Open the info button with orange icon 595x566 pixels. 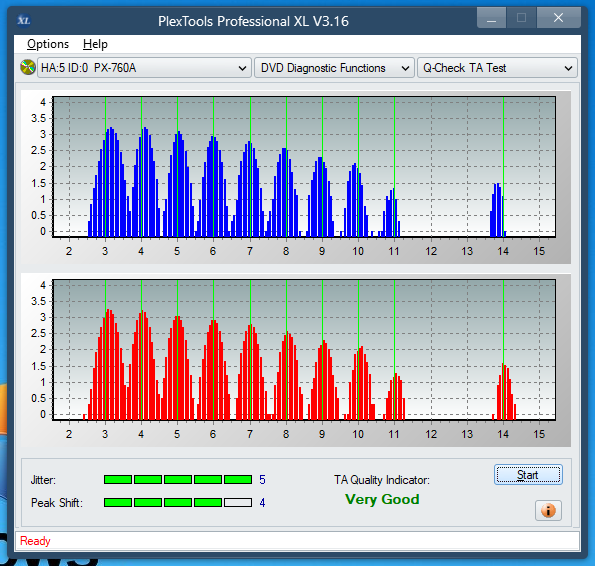[x=548, y=510]
